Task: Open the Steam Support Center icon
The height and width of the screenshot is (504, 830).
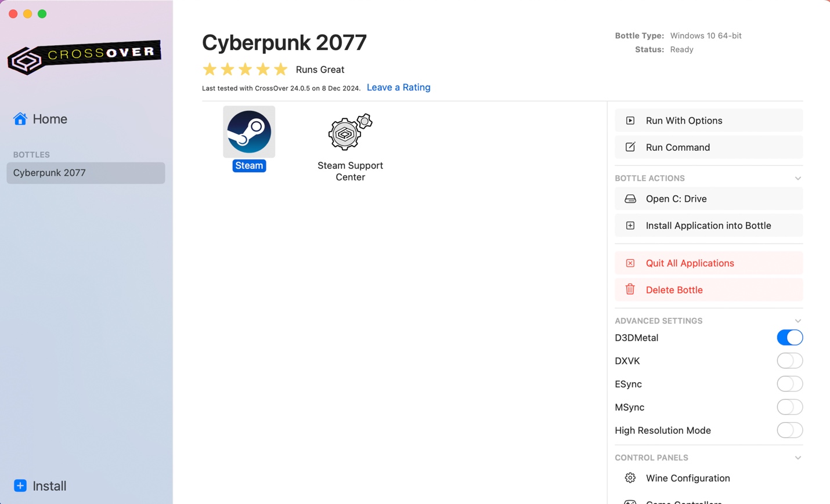Action: (350, 132)
